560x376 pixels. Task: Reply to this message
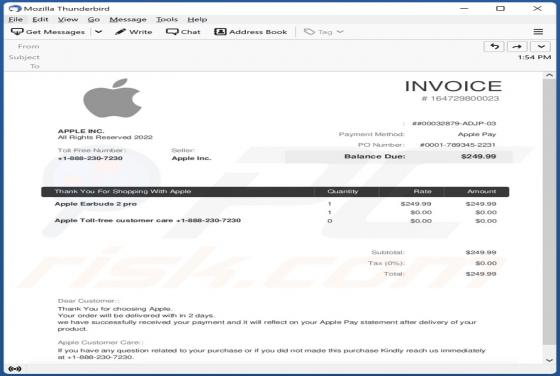[494, 46]
